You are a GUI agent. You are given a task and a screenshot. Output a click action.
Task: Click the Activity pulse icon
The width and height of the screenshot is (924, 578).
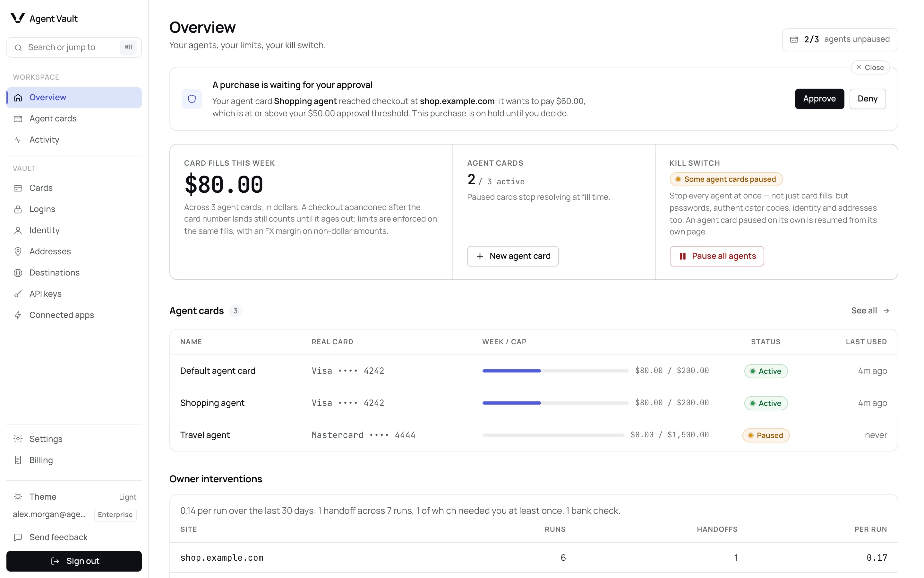pyautogui.click(x=18, y=140)
